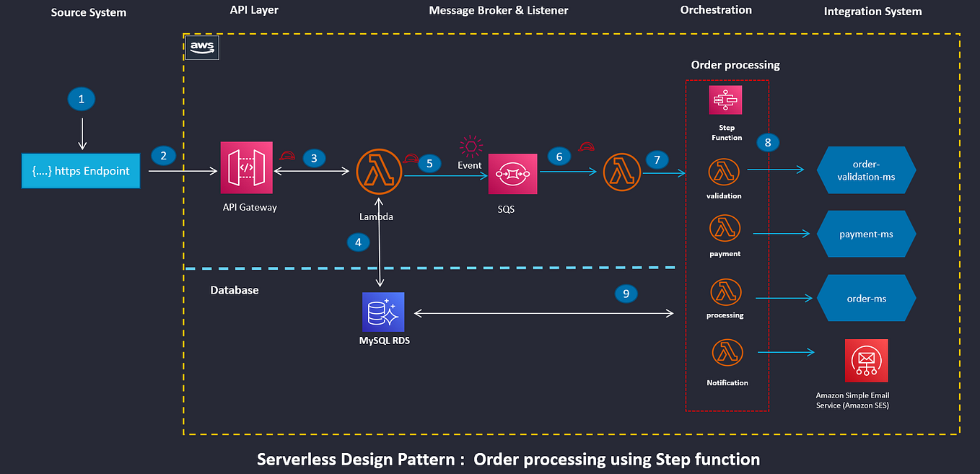This screenshot has height=474, width=980.
Task: Click the Notification Lambda icon
Action: click(x=726, y=354)
